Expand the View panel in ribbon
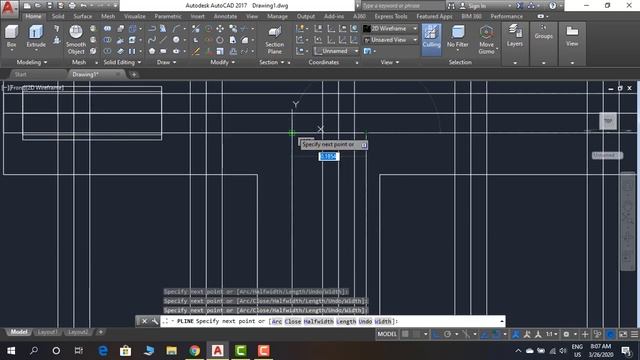640x360 pixels. [x=389, y=62]
